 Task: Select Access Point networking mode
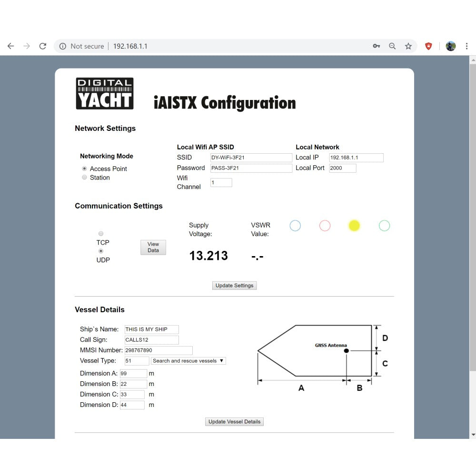click(84, 169)
